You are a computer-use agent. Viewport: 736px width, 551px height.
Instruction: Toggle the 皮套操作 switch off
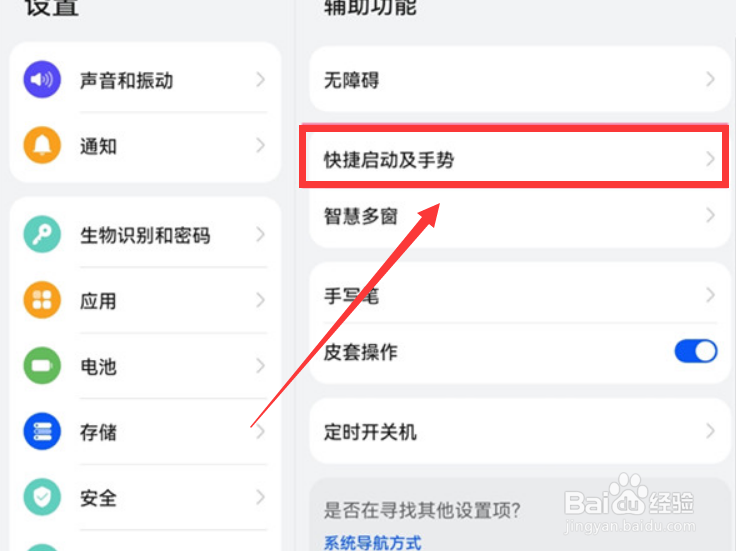[696, 351]
